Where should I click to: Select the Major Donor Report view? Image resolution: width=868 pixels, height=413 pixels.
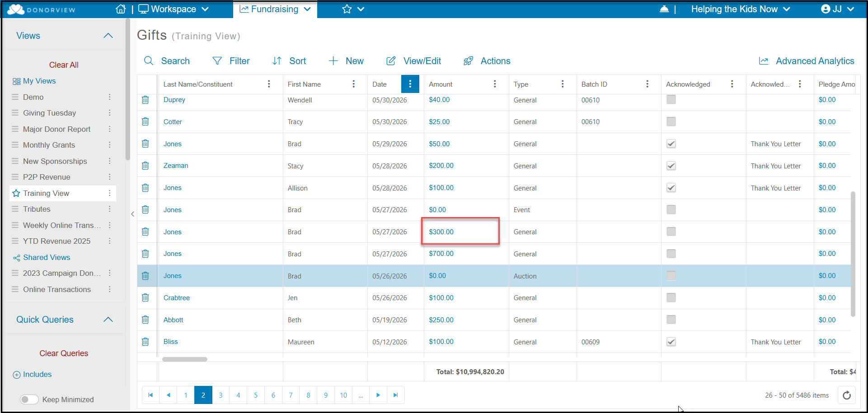coord(56,129)
